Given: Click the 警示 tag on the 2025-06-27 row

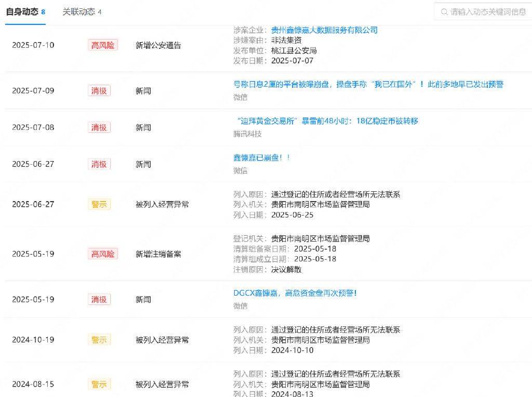Looking at the screenshot, I should coord(99,204).
